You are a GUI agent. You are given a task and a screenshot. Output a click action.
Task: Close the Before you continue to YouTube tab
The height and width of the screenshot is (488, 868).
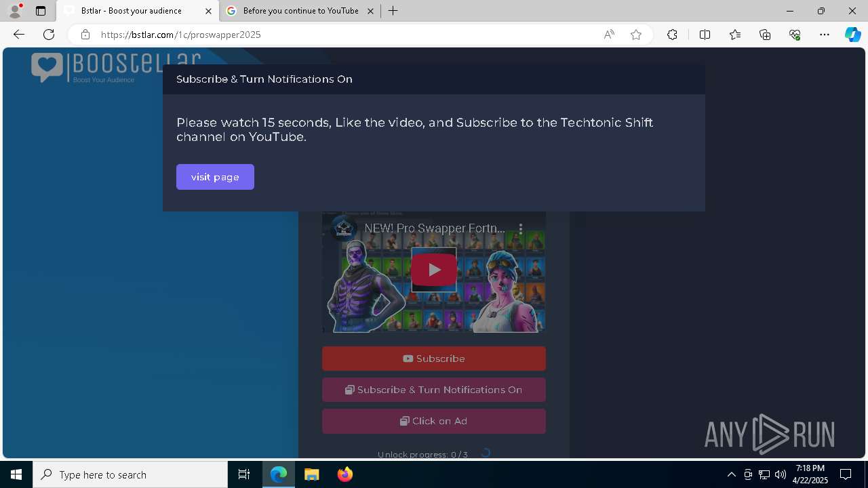coord(370,11)
